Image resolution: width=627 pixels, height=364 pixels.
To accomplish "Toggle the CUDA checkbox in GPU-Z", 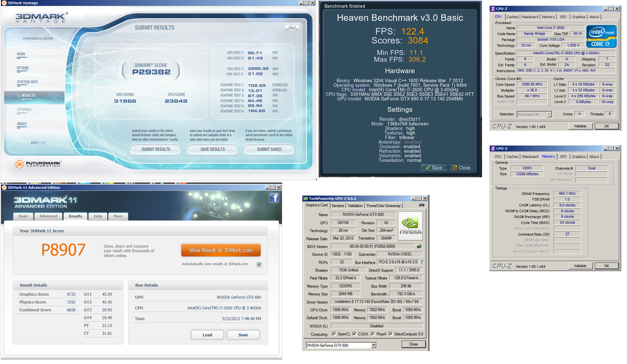I will pyautogui.click(x=355, y=334).
